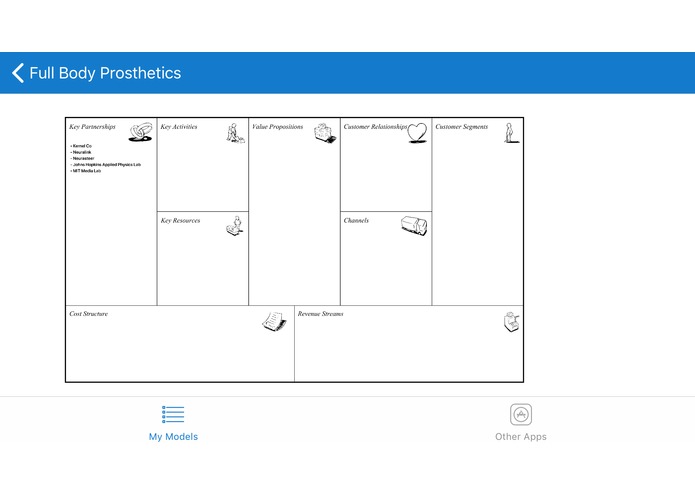Select the Key Activities heading
This screenshot has height=494, width=695.
[179, 127]
